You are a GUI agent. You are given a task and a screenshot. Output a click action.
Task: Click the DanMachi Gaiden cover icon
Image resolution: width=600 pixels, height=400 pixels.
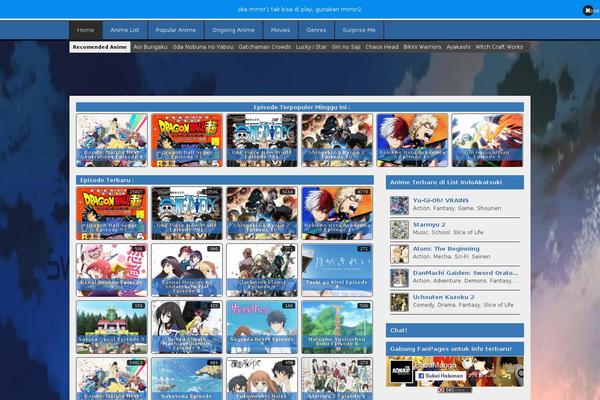[x=399, y=278]
